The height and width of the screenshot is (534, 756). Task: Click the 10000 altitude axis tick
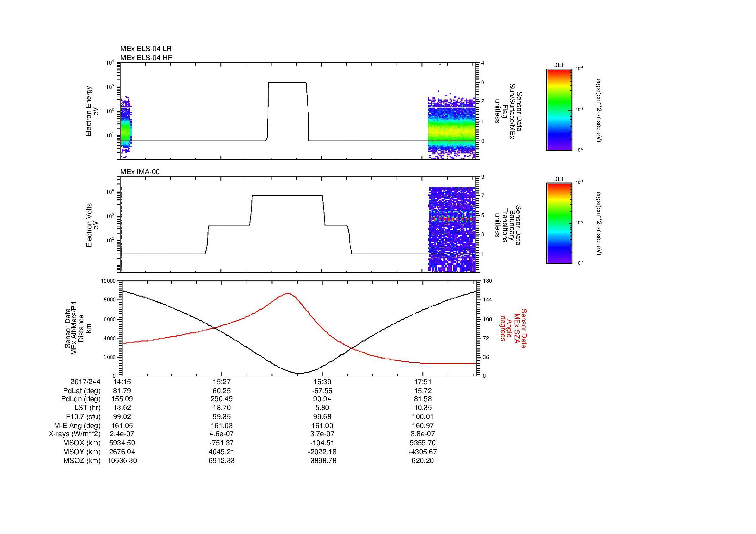[109, 281]
